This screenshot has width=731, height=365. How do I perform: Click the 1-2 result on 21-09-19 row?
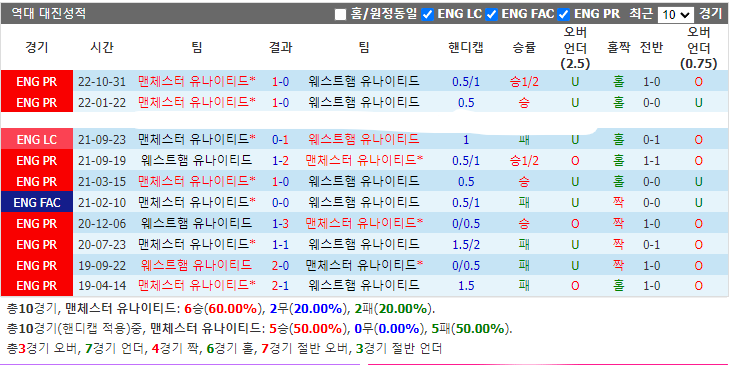tap(280, 161)
